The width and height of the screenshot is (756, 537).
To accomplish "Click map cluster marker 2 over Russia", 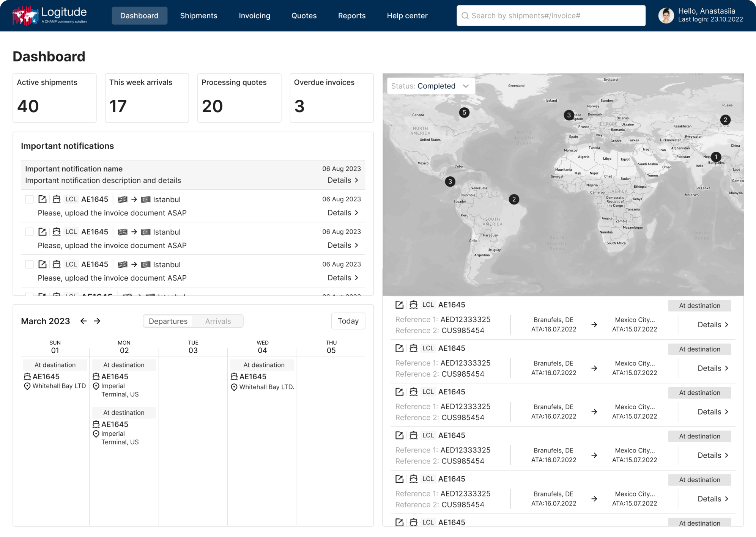I will point(725,120).
